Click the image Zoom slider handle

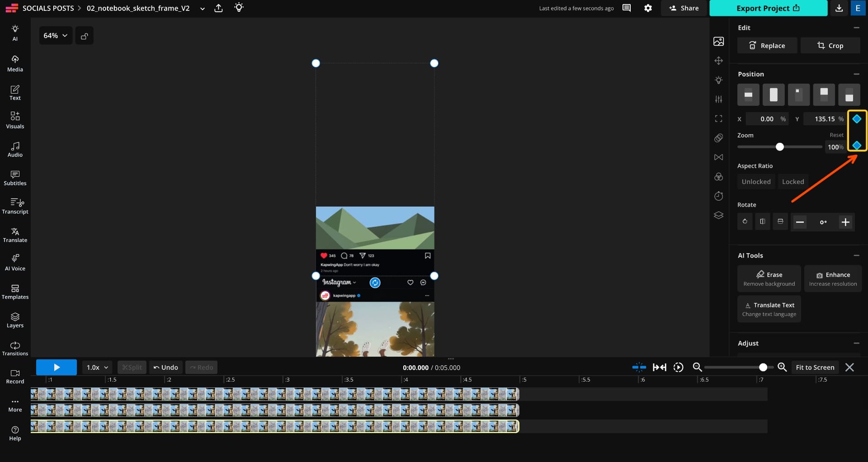pos(779,147)
